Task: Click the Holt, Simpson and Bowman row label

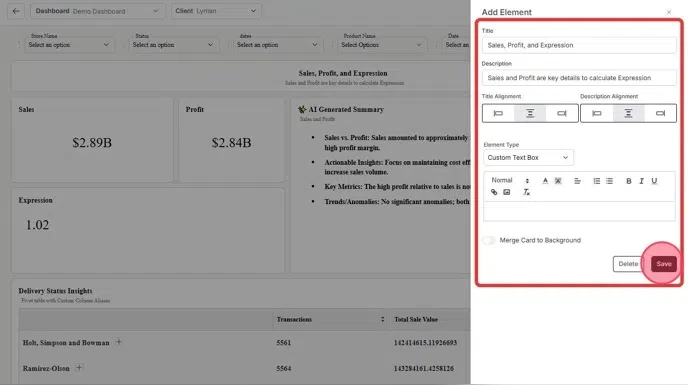Action: click(x=66, y=342)
